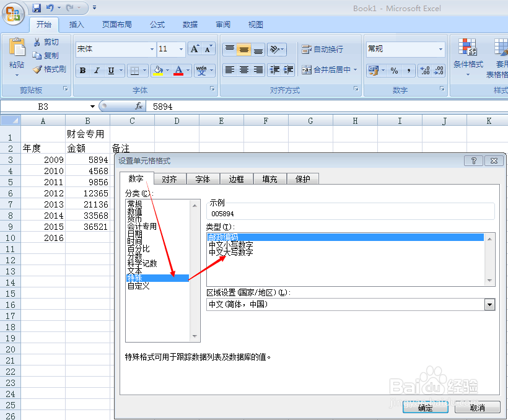Expand fill color arrow
This screenshot has height=420, width=508.
pyautogui.click(x=167, y=71)
